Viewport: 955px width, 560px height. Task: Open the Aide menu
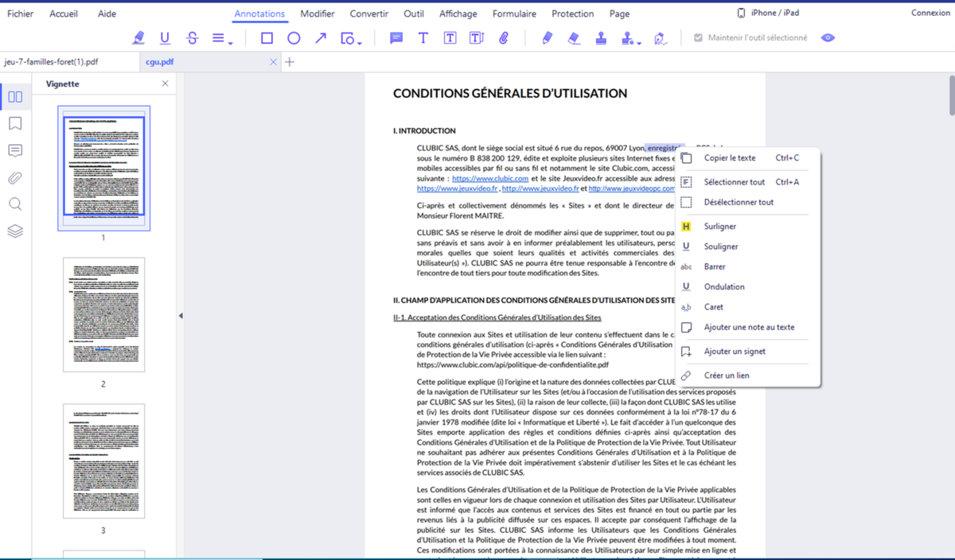107,14
